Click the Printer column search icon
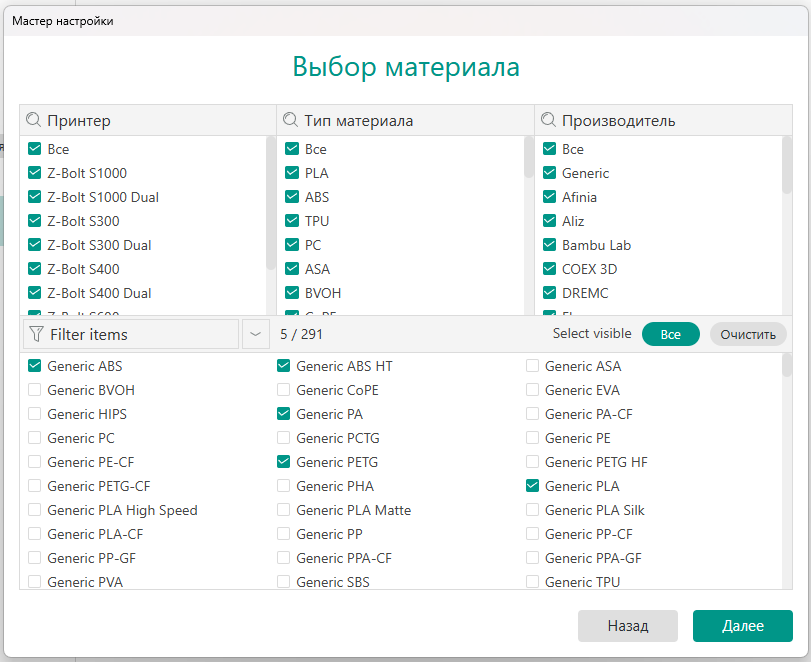The height and width of the screenshot is (662, 811). 34,120
